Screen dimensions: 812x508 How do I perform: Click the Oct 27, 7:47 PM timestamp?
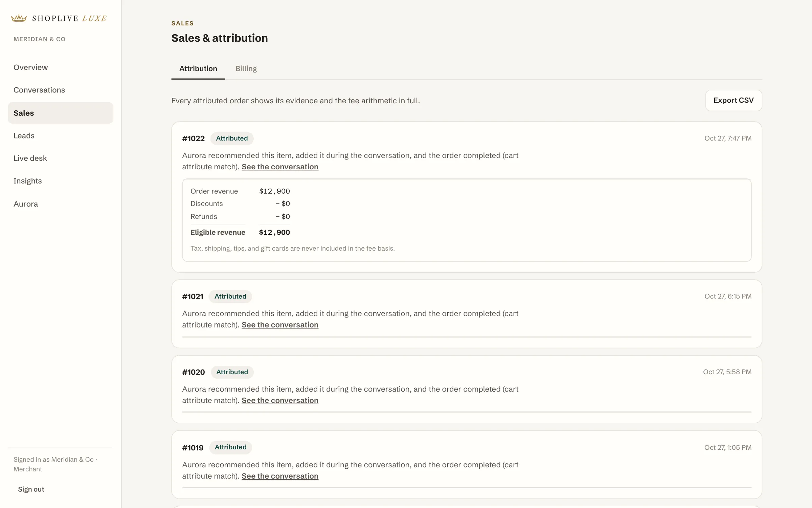[x=728, y=138]
